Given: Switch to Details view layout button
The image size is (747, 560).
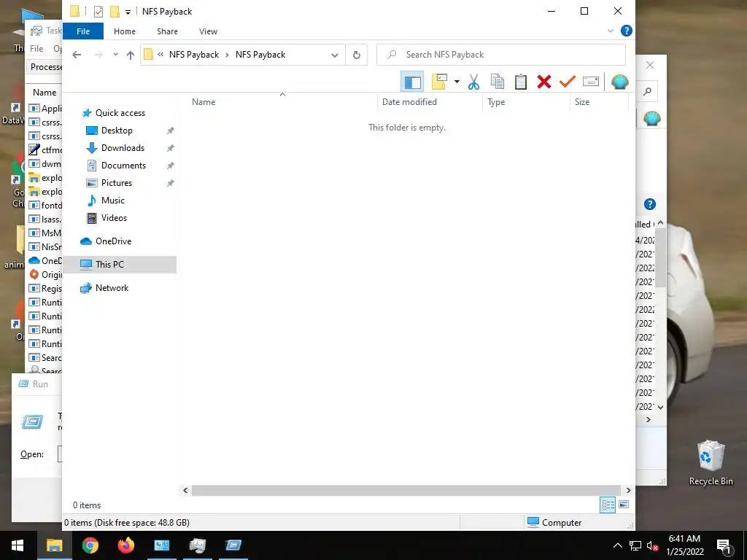Looking at the screenshot, I should 608,505.
